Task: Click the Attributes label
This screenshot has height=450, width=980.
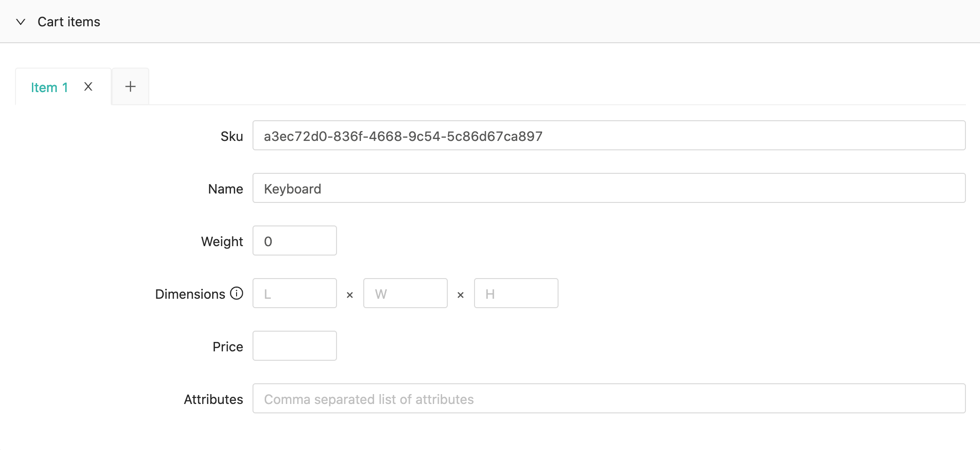Action: click(x=214, y=399)
